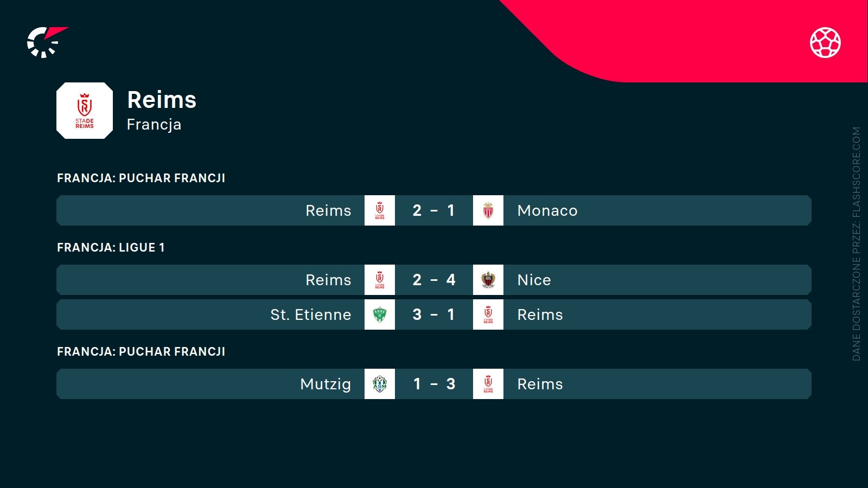Click the Mutzig vs Reims 1-3 score
The image size is (868, 488).
coord(433,384)
